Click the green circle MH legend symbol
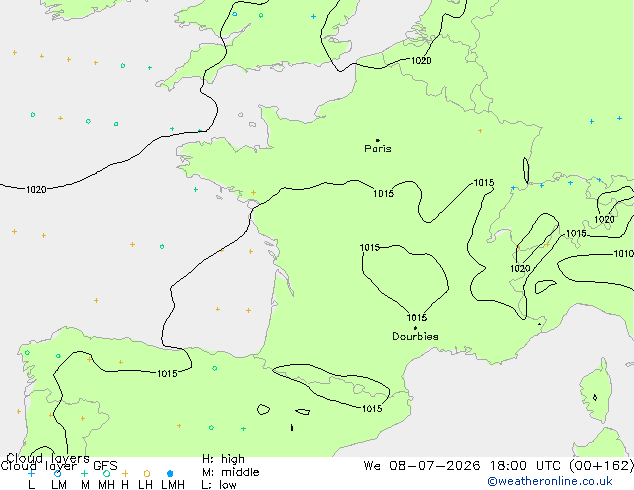The height and width of the screenshot is (490, 634). [x=106, y=473]
